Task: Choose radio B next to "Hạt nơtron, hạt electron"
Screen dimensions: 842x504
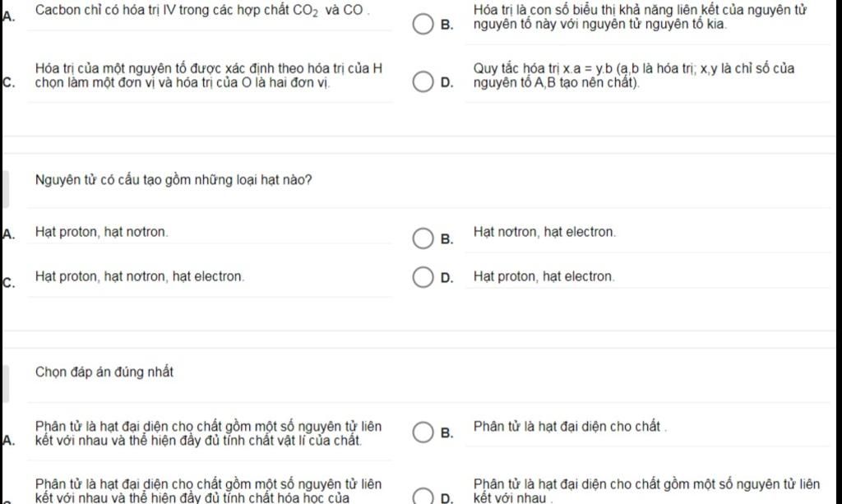Action: 422,238
